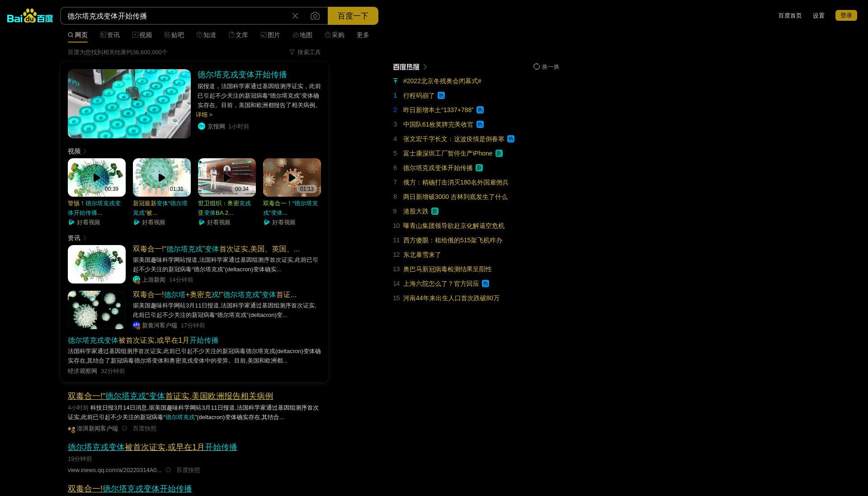Clear the search box with the X icon
The image size is (868, 496).
[295, 16]
